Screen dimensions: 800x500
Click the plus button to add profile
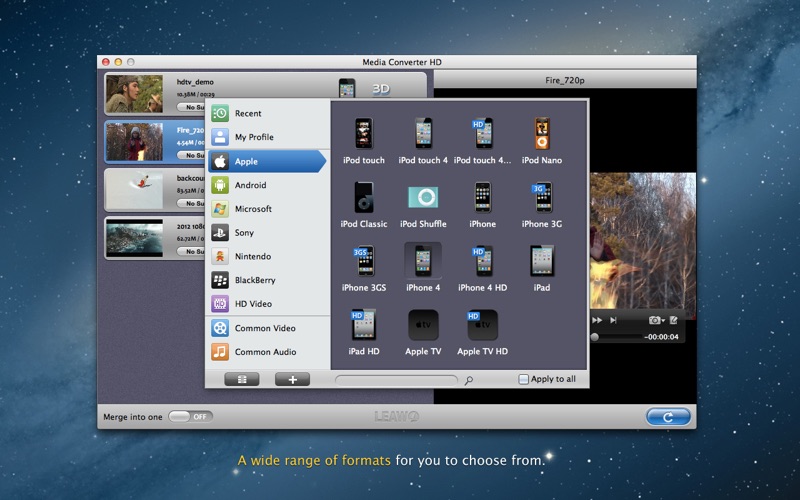[x=292, y=379]
